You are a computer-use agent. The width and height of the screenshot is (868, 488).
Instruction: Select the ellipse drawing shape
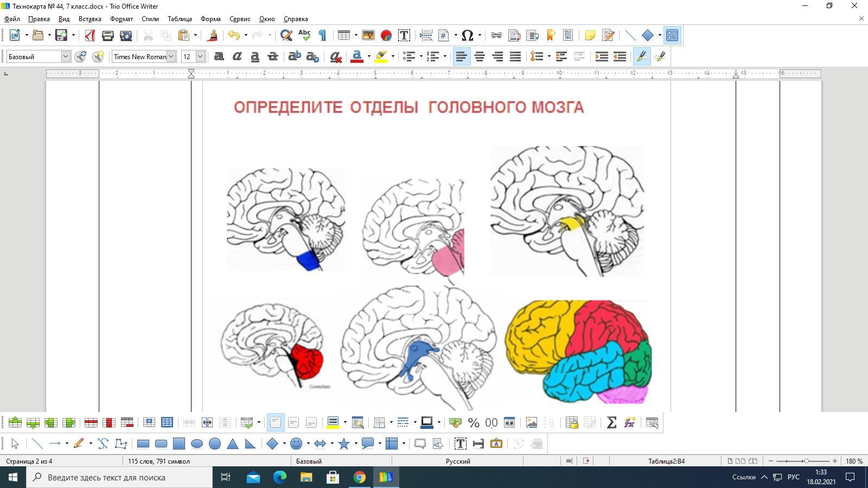pyautogui.click(x=197, y=444)
